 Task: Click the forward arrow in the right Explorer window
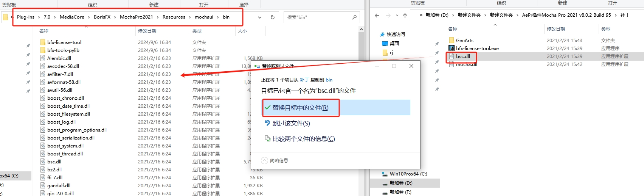click(x=388, y=15)
